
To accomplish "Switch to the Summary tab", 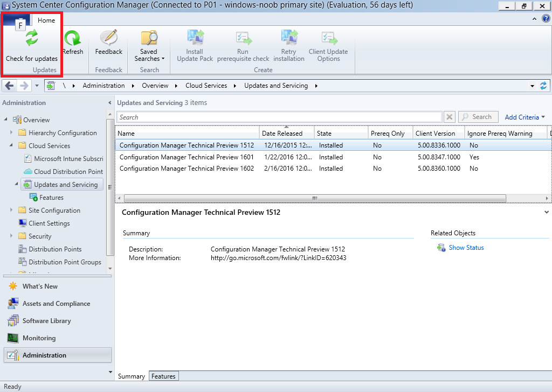I will click(132, 376).
